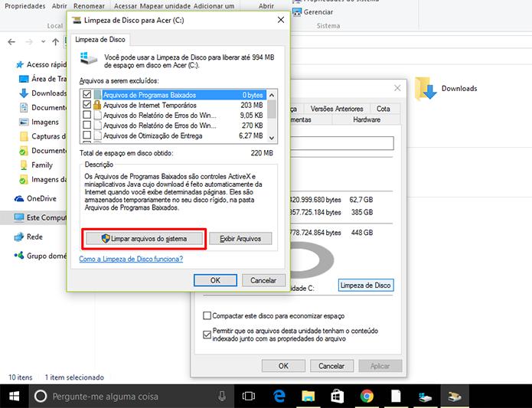The height and width of the screenshot is (408, 532).
Task: Open Como a Limpeza de Disco funciona link
Action: pyautogui.click(x=131, y=259)
